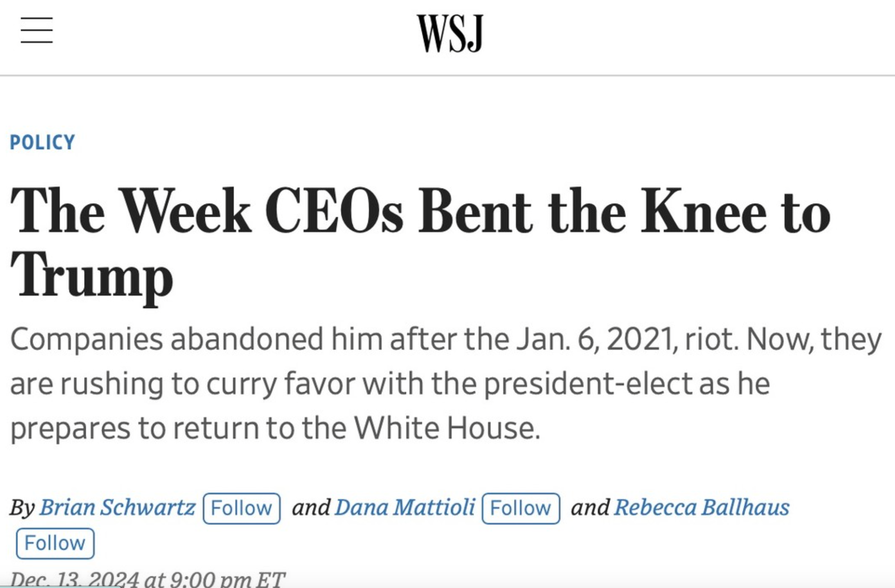Go to the WSJ home logo
This screenshot has width=895, height=588.
click(450, 33)
